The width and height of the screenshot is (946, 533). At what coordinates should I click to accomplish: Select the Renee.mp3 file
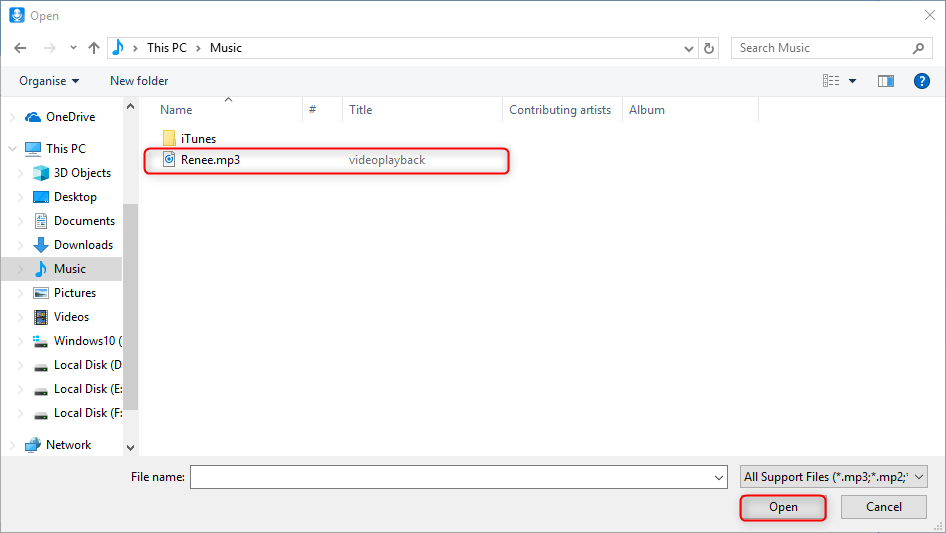point(210,160)
